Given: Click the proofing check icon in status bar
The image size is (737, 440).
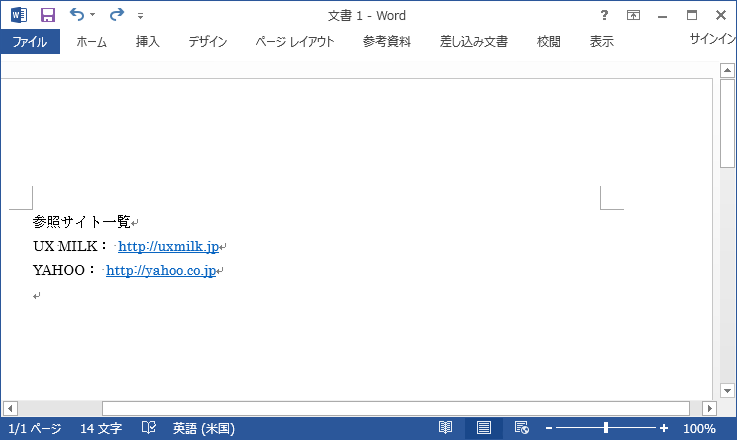Looking at the screenshot, I should [x=149, y=428].
